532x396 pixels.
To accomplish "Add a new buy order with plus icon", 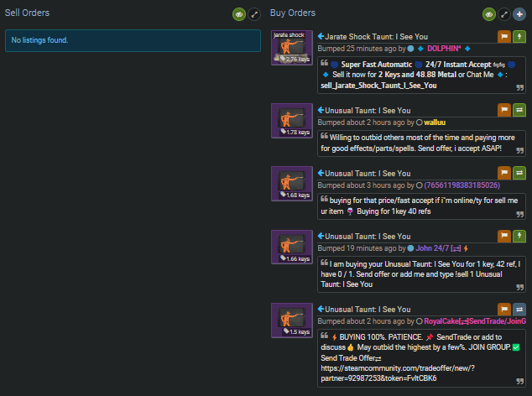I will pos(519,14).
